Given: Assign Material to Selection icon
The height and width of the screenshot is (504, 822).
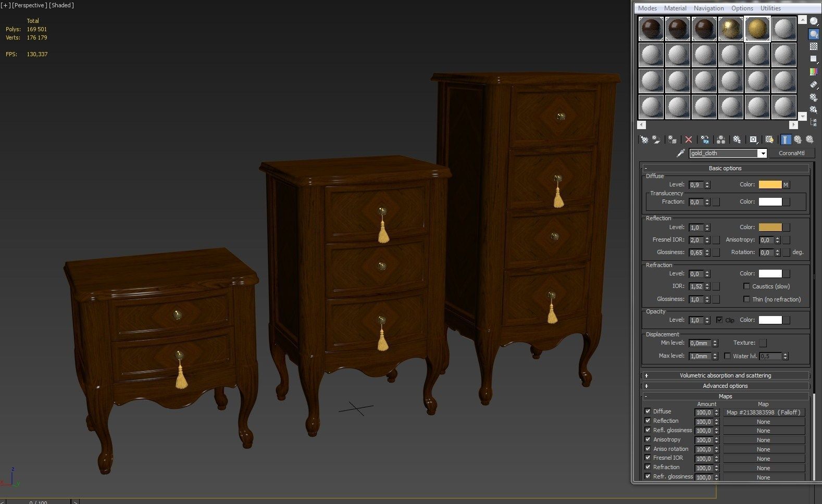Looking at the screenshot, I should pos(672,140).
